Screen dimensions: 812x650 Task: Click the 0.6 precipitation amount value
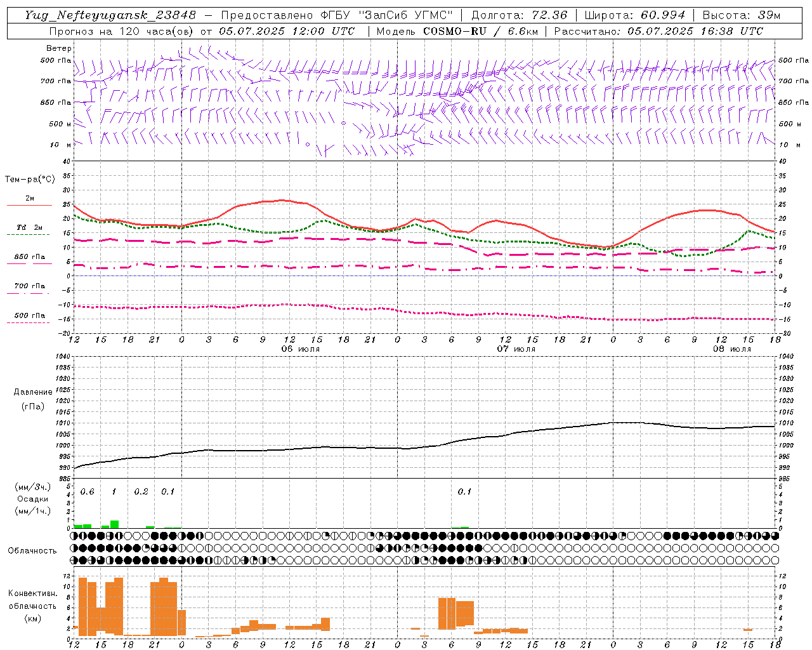(x=87, y=492)
